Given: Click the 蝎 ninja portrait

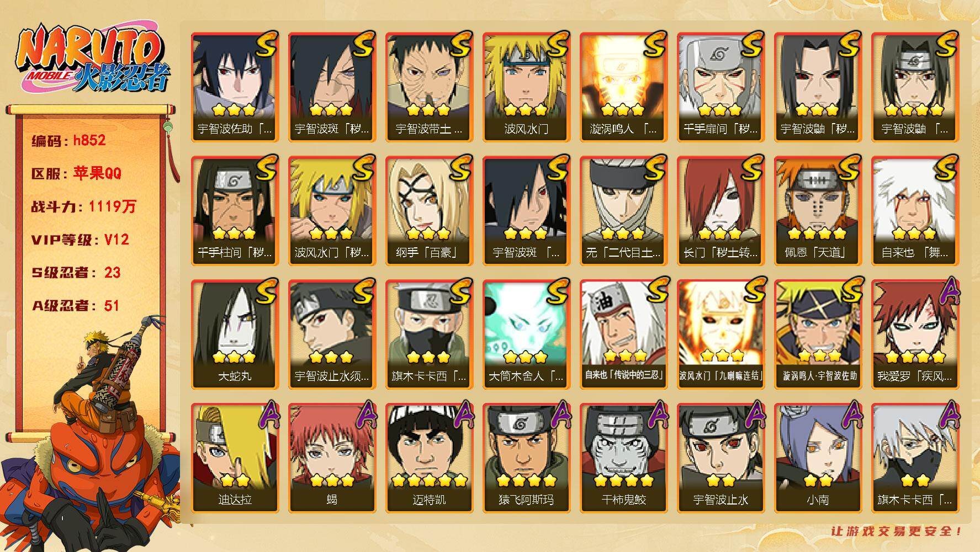Looking at the screenshot, I should tap(332, 458).
